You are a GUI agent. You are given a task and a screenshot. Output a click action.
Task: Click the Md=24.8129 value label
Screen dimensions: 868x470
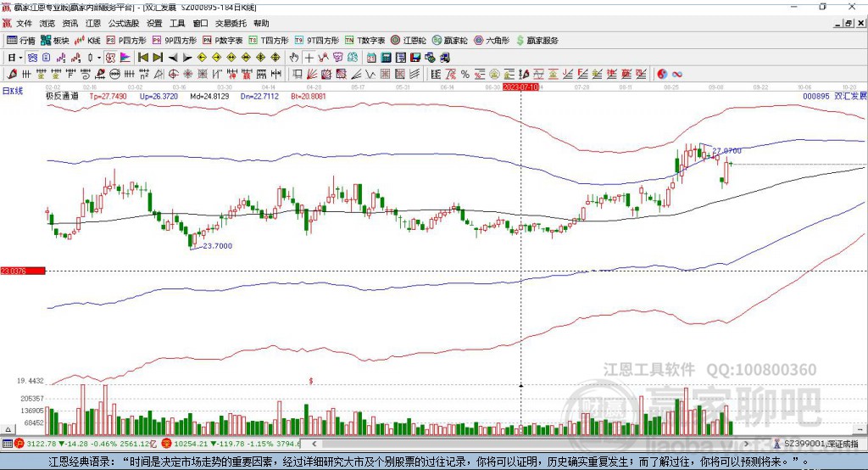pos(209,96)
